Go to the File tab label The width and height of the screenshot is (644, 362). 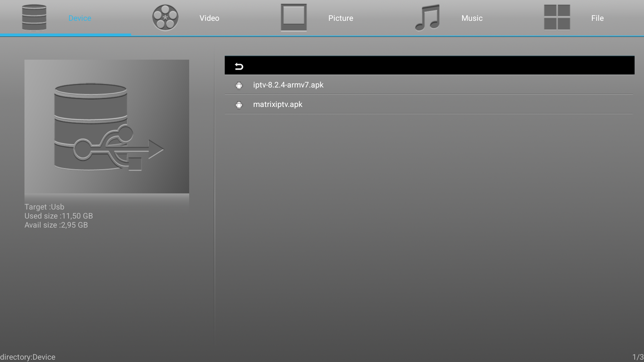597,18
